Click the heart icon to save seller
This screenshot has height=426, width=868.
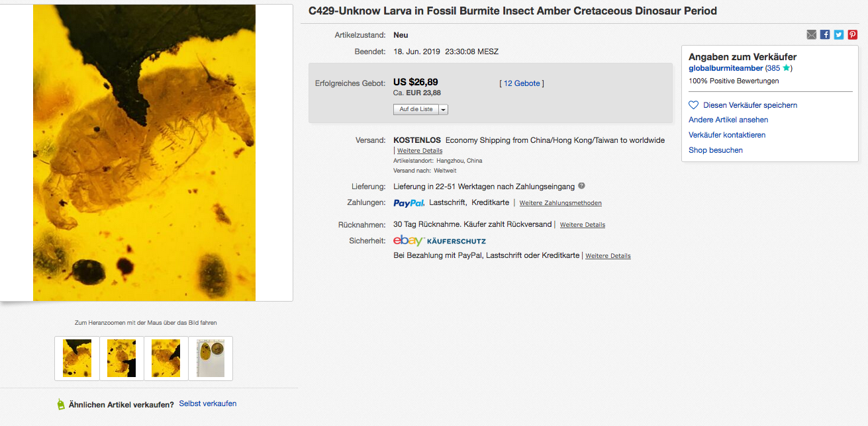coord(694,105)
